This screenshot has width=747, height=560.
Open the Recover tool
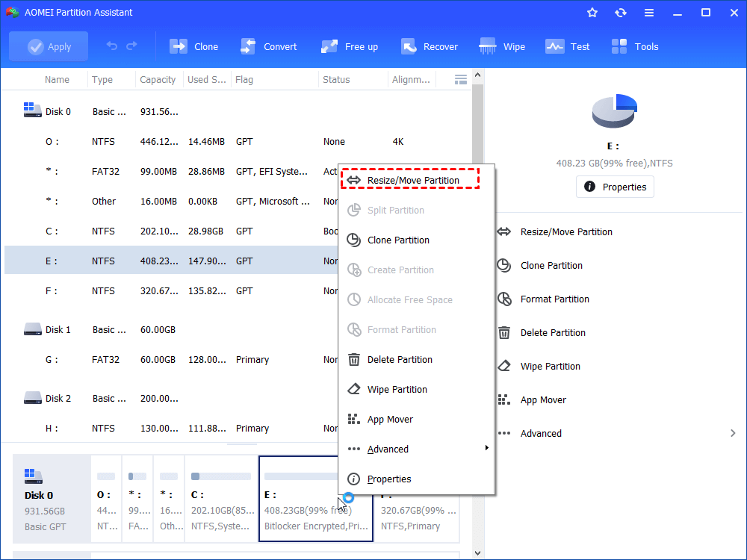pyautogui.click(x=409, y=46)
